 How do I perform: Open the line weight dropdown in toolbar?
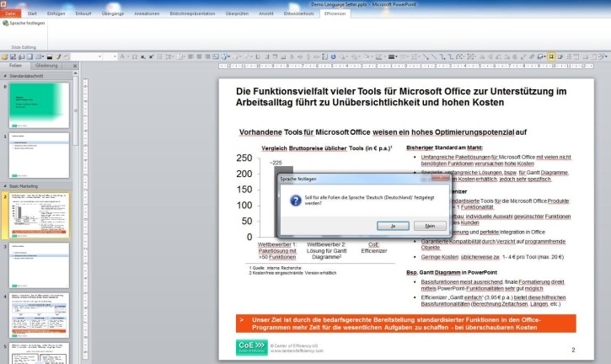[x=396, y=57]
